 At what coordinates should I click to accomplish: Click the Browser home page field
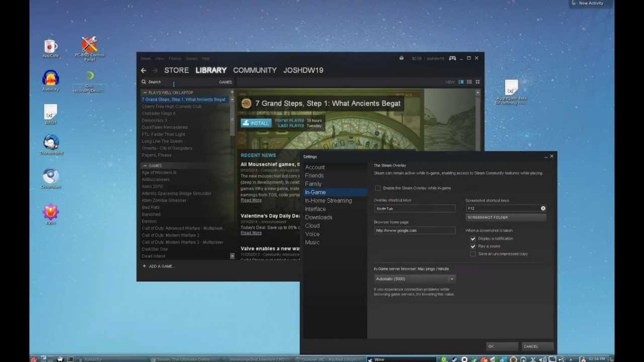coord(415,230)
